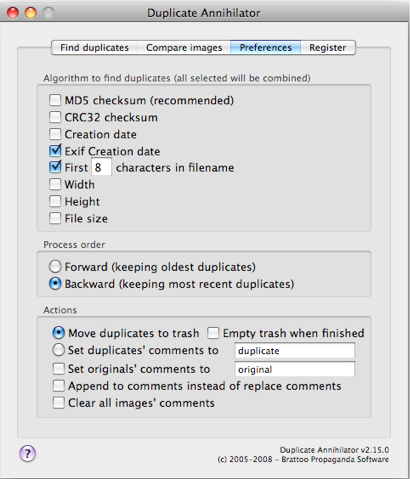This screenshot has width=410, height=479.
Task: Click the original comment text field
Action: pyautogui.click(x=295, y=369)
